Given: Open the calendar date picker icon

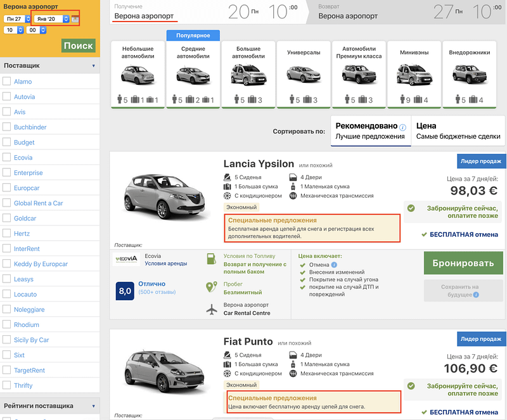Looking at the screenshot, I should 75,19.
